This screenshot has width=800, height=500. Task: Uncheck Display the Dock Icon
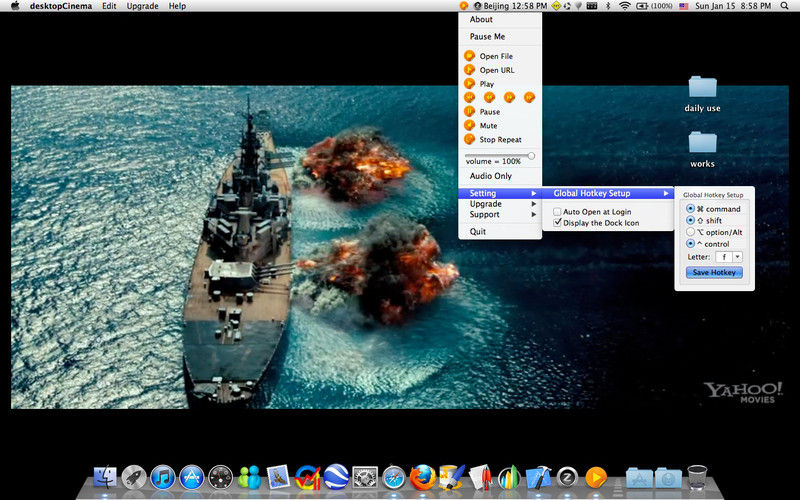[558, 223]
